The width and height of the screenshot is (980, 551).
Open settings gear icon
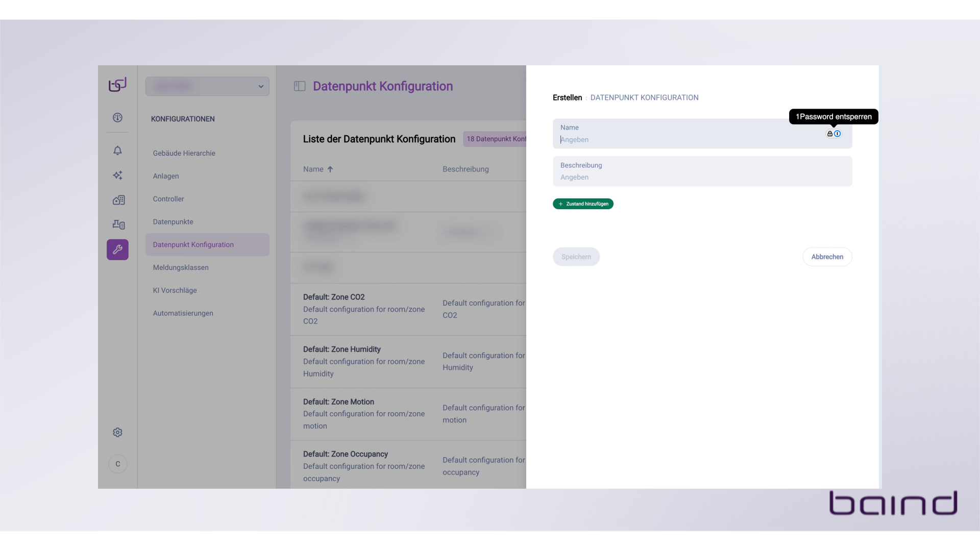coord(117,432)
